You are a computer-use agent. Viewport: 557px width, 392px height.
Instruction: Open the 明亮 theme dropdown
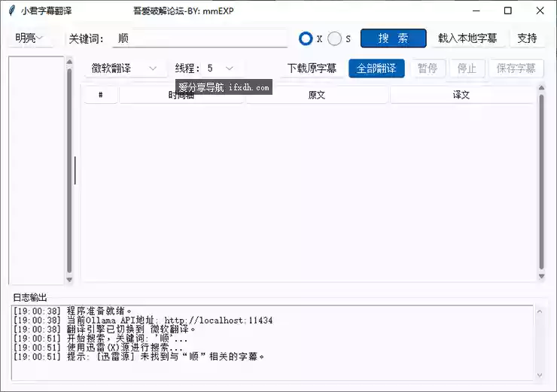[x=30, y=38]
